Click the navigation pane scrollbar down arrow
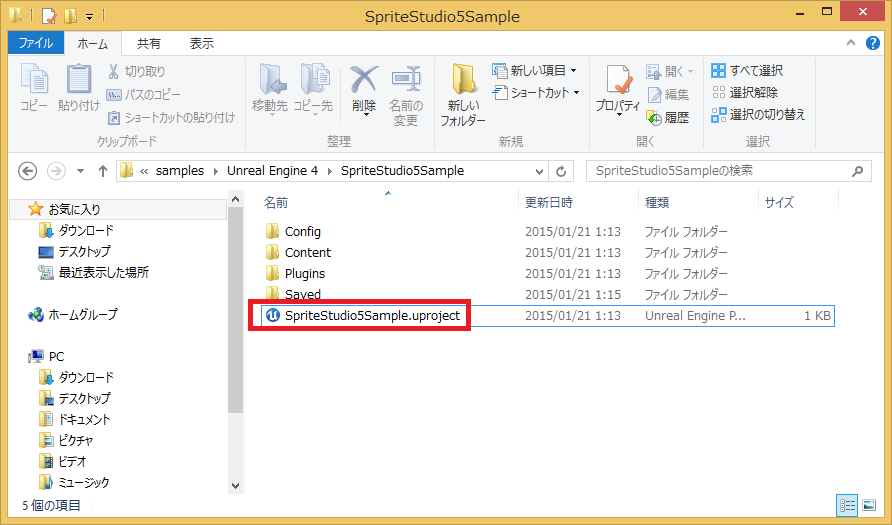 point(235,486)
